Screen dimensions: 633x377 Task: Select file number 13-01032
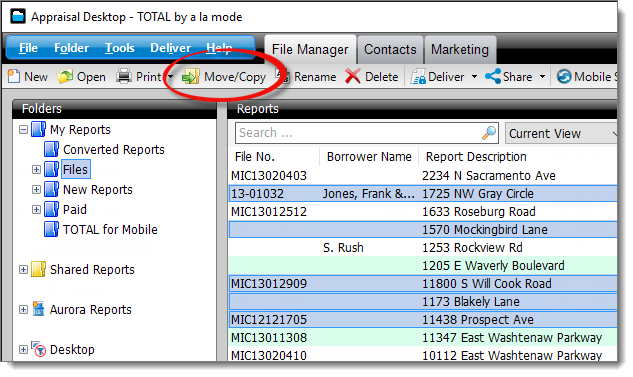tap(258, 194)
